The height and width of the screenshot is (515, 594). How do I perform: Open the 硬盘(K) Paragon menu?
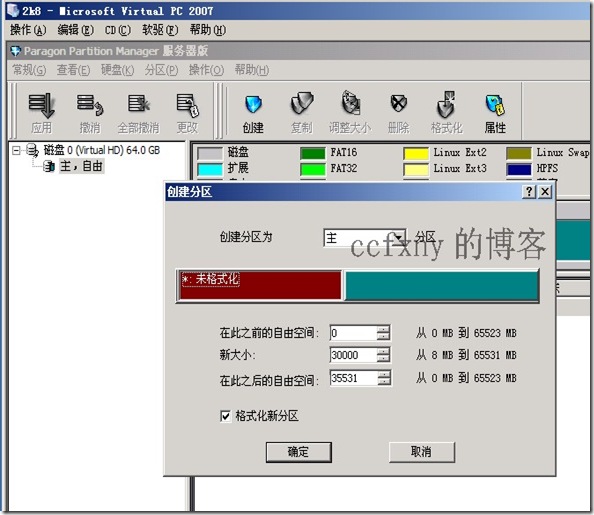(x=117, y=70)
